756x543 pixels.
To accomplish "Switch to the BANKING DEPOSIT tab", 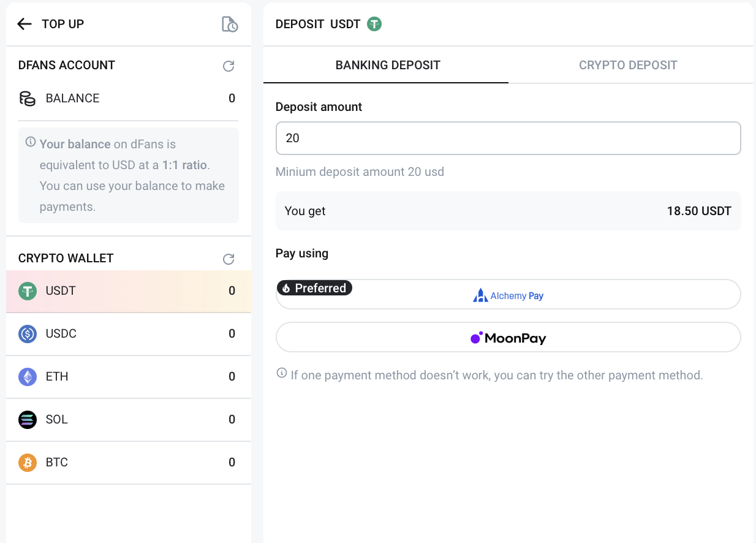I will [x=387, y=66].
